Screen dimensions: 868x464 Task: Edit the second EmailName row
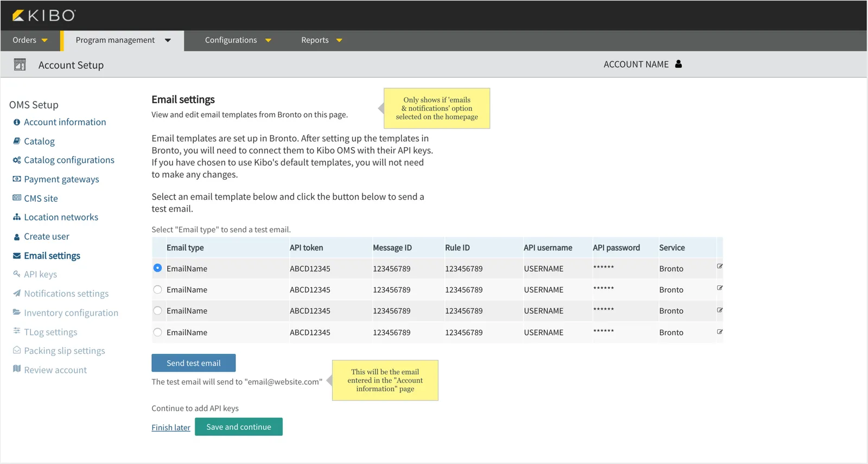coord(720,288)
